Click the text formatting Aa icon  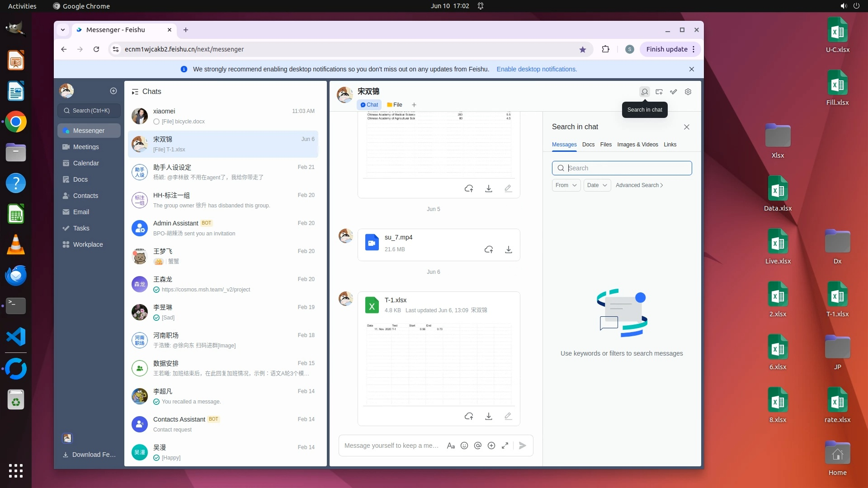451,446
